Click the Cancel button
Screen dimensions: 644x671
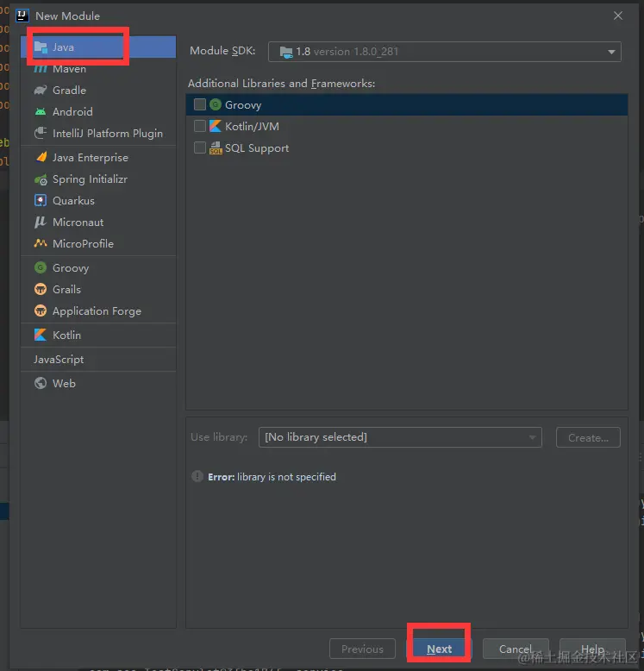pyautogui.click(x=516, y=649)
